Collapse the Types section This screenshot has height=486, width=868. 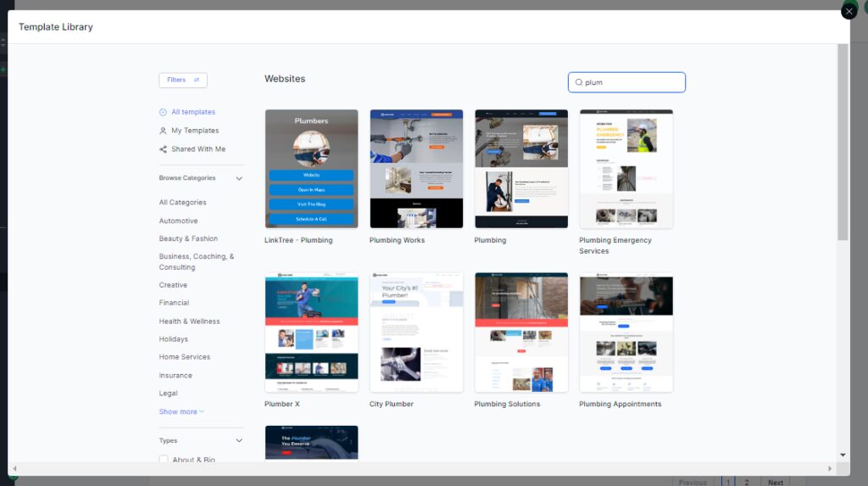pyautogui.click(x=239, y=441)
